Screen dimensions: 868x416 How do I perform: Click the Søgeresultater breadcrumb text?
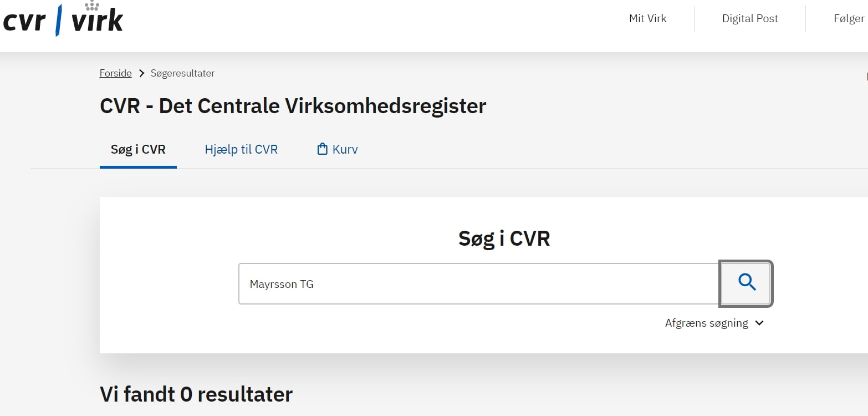182,73
